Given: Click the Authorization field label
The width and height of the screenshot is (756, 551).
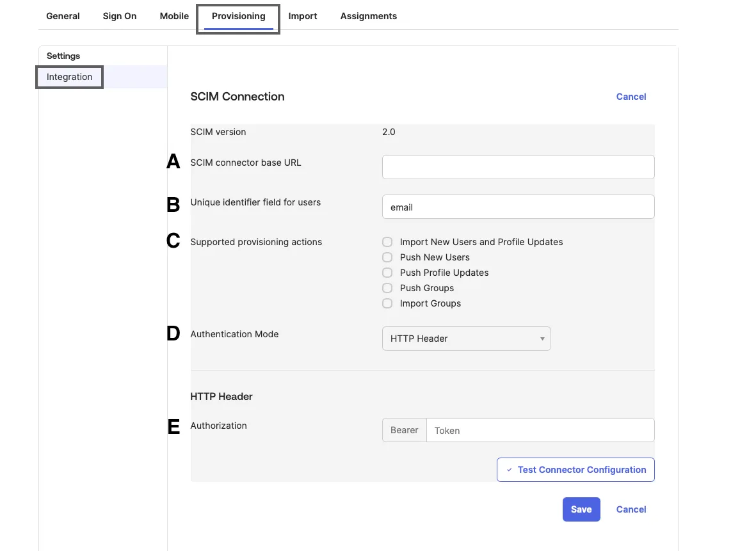Looking at the screenshot, I should [218, 426].
